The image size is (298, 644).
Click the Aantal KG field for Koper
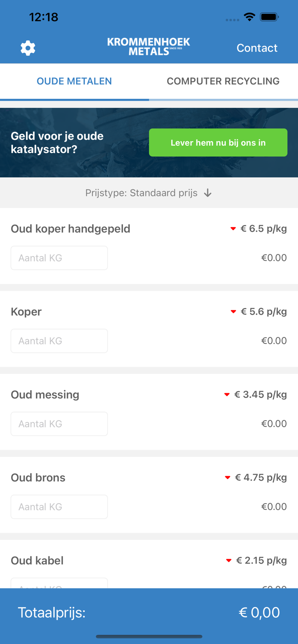(59, 341)
